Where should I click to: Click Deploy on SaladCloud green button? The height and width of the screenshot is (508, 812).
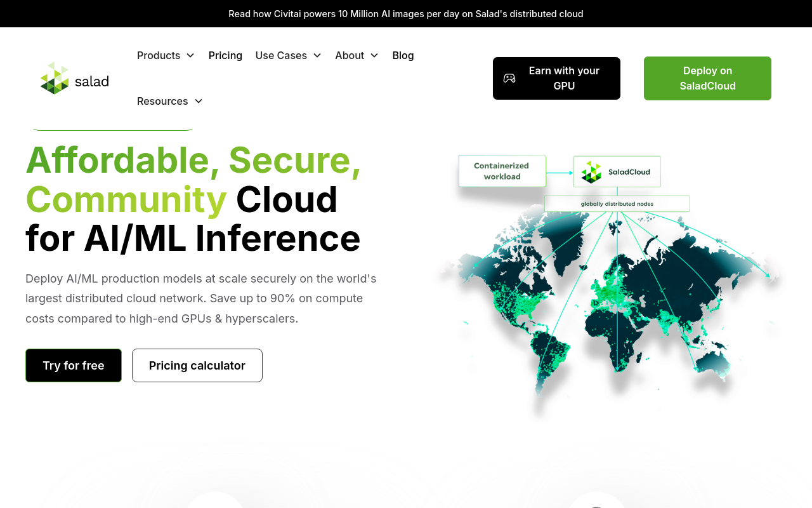[707, 78]
